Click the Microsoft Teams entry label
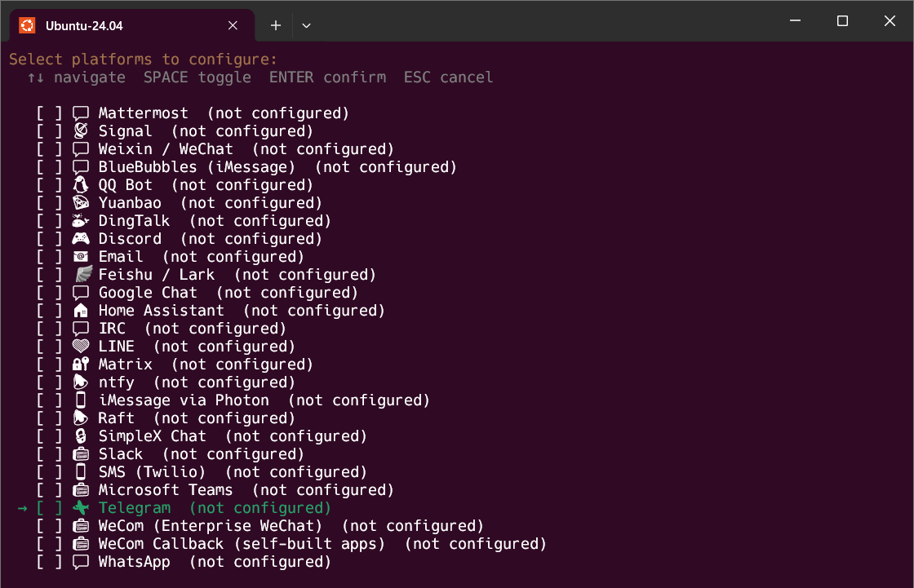The height and width of the screenshot is (588, 914). tap(166, 490)
